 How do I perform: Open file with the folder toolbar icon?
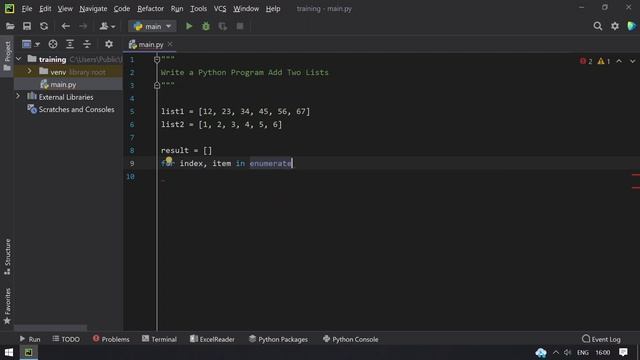(10, 26)
